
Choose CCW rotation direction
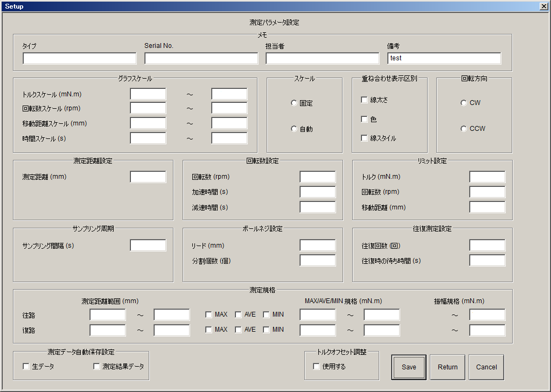coord(464,129)
